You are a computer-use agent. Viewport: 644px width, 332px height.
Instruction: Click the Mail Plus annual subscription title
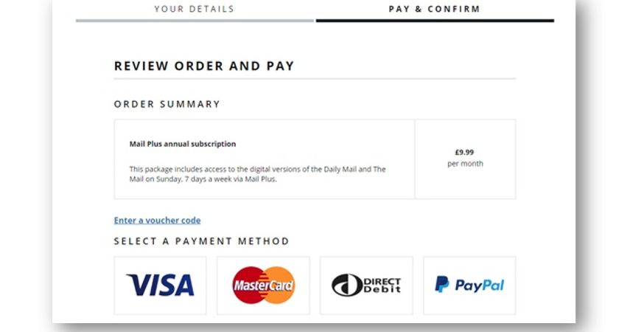[x=183, y=144]
